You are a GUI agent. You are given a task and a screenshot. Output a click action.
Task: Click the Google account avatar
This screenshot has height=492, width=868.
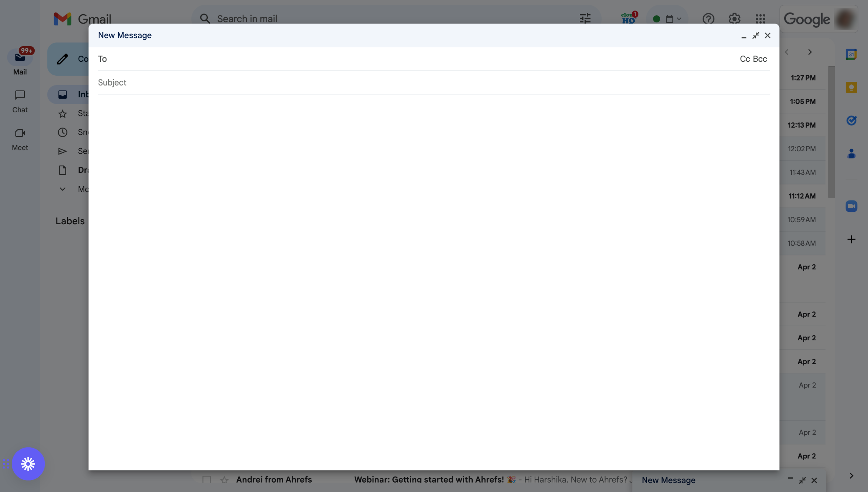point(845,19)
